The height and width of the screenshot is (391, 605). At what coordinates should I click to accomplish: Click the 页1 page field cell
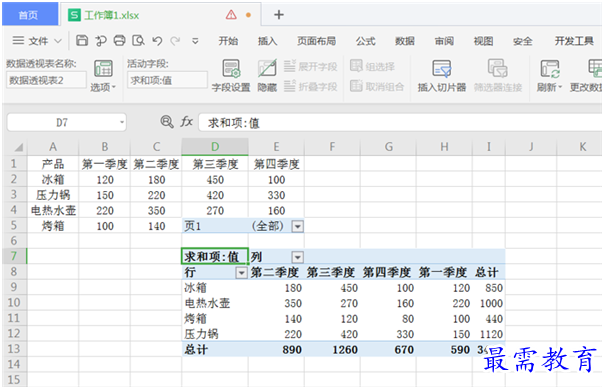[215, 226]
